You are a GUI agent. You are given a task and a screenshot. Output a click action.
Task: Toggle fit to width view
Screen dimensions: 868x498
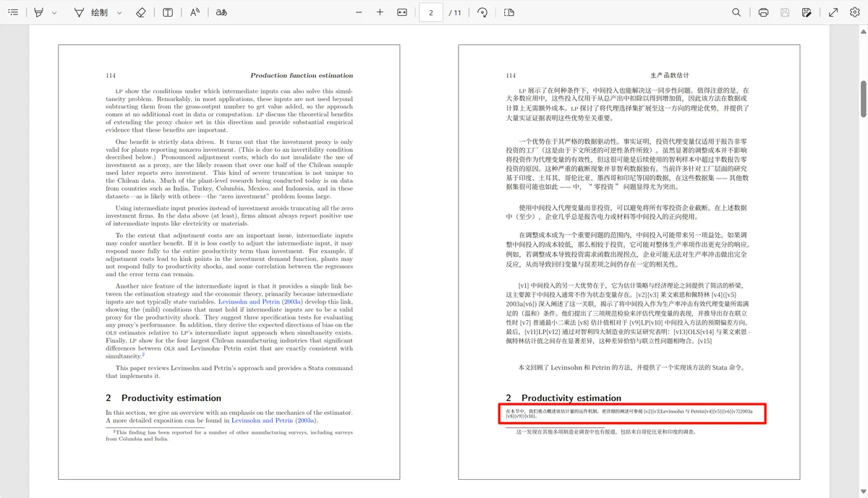coord(402,12)
